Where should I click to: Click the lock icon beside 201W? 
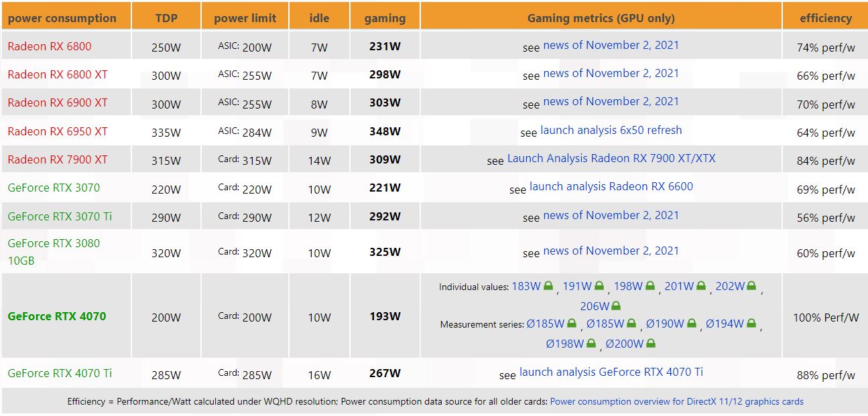coord(701,286)
